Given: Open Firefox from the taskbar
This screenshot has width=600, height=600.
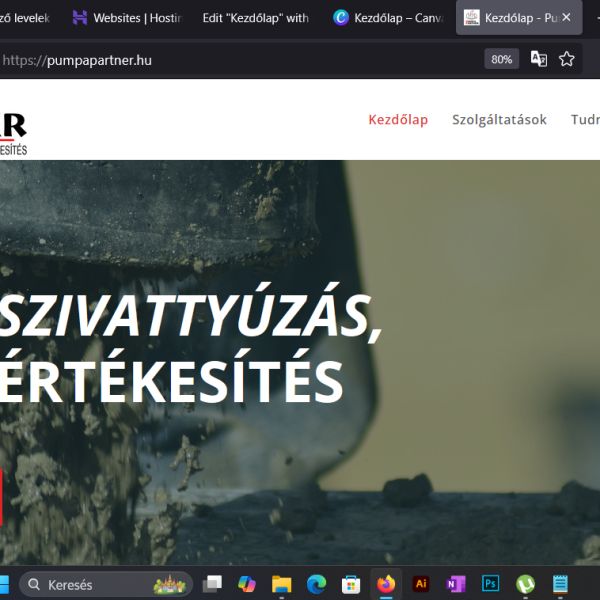Looking at the screenshot, I should point(386,584).
